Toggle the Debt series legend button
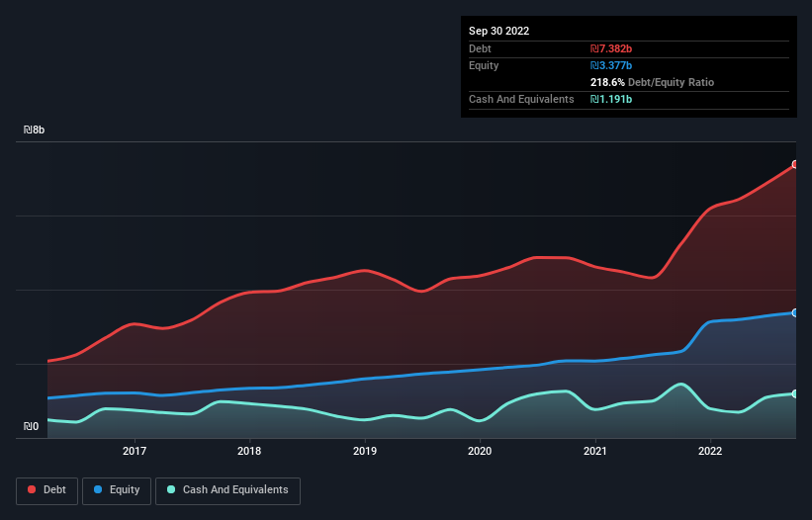Viewport: 812px width, 520px height. pos(46,490)
